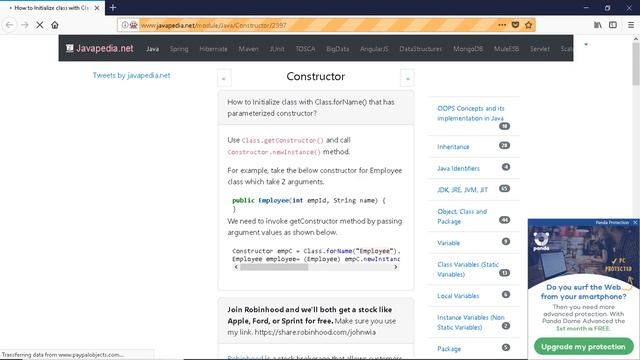Click the page vertical scrollbar thumb
The height and width of the screenshot is (360, 640).
click(x=636, y=63)
